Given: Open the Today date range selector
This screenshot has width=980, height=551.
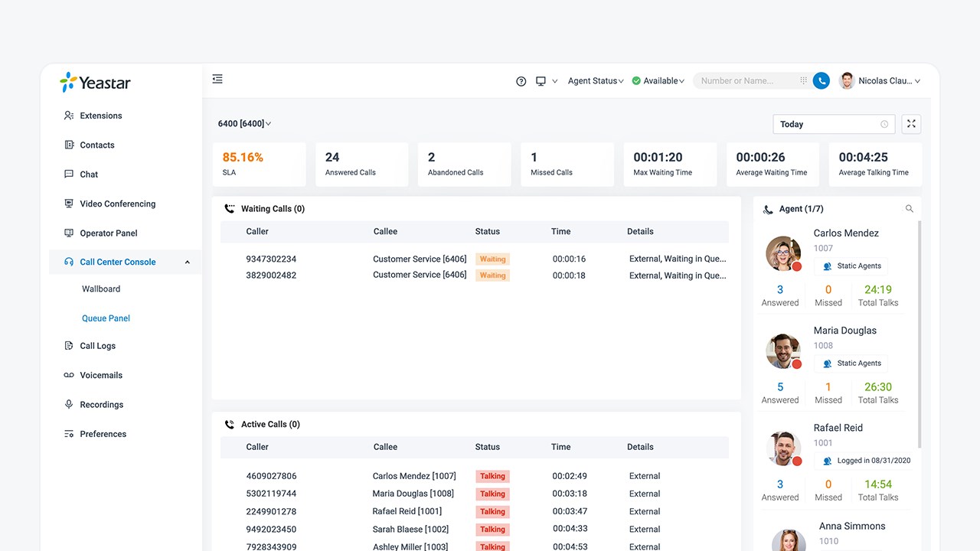Looking at the screenshot, I should tap(834, 124).
